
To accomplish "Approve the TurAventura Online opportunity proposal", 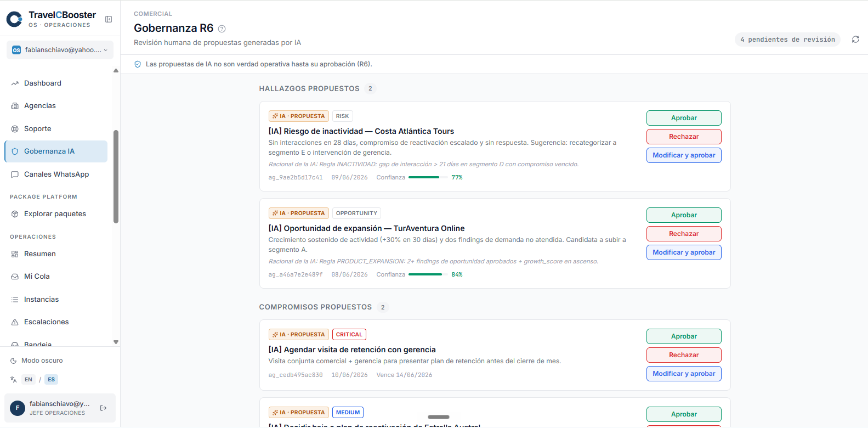I will (x=684, y=215).
